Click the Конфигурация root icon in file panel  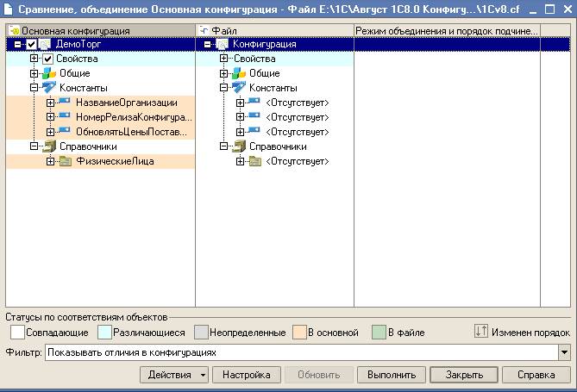[x=223, y=44]
